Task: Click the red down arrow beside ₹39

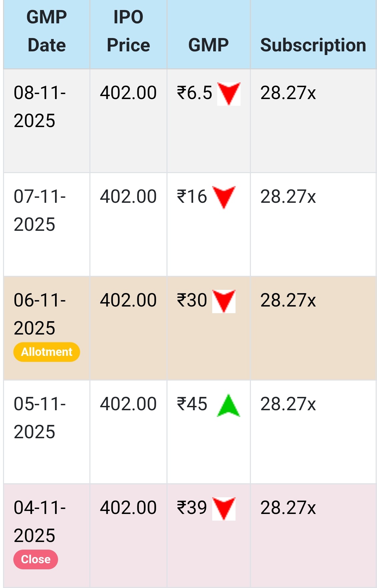Action: coord(224,509)
